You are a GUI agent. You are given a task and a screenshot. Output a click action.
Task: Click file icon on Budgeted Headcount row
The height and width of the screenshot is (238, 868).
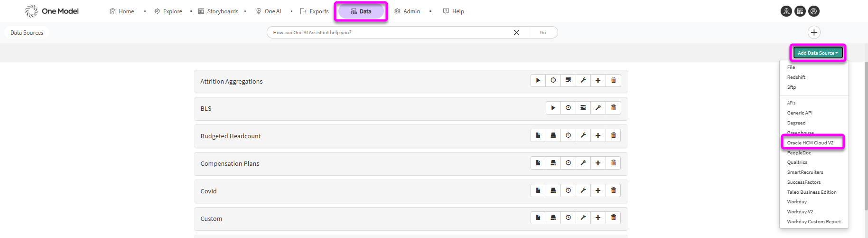click(538, 135)
